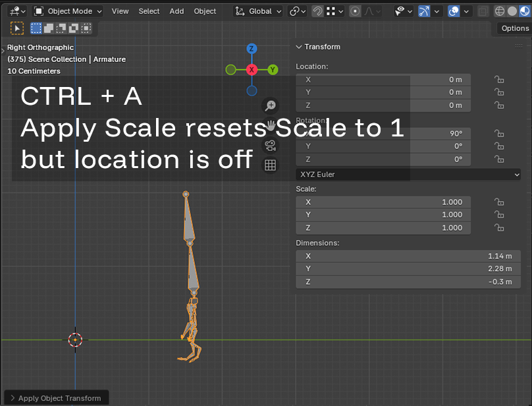The image size is (532, 406).
Task: Open the proportional falloff dropdown
Action: (372, 12)
